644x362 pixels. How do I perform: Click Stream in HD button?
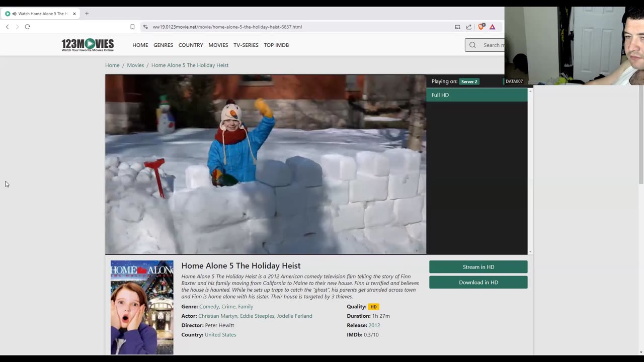point(478,267)
